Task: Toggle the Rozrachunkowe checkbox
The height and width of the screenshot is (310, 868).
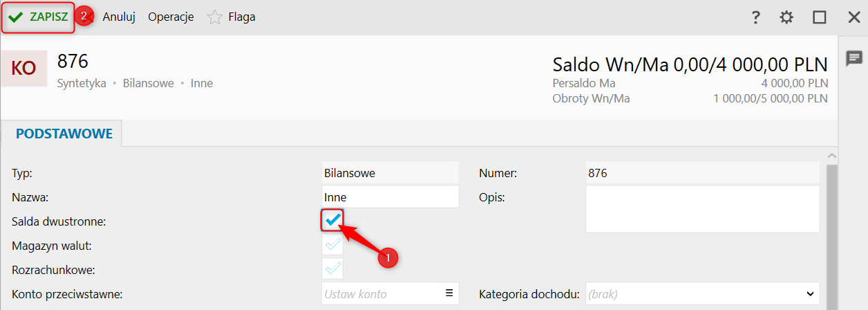Action: pos(332,268)
